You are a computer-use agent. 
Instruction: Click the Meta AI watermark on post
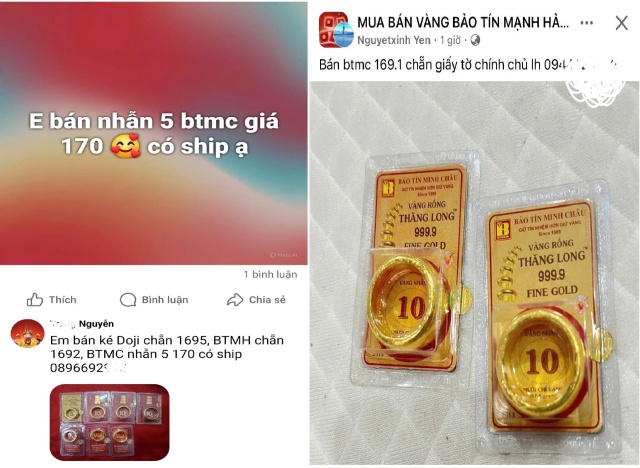pyautogui.click(x=284, y=255)
